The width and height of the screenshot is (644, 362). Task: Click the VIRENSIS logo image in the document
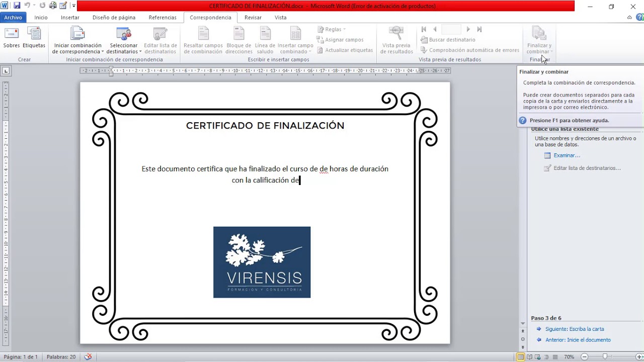[x=262, y=262]
